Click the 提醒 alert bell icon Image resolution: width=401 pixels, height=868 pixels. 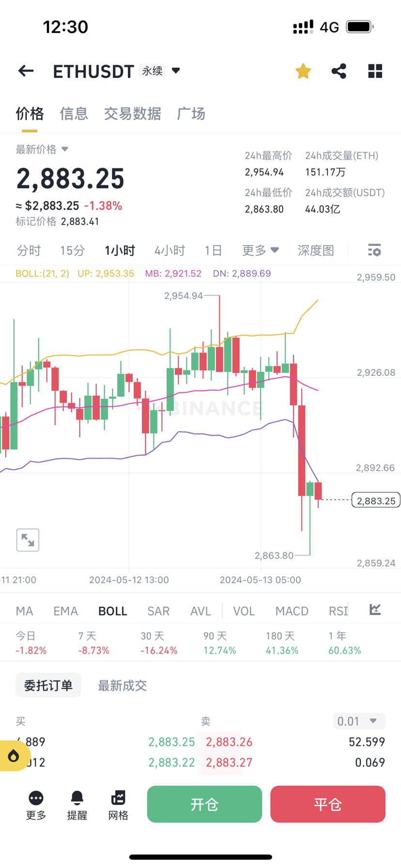point(77,804)
